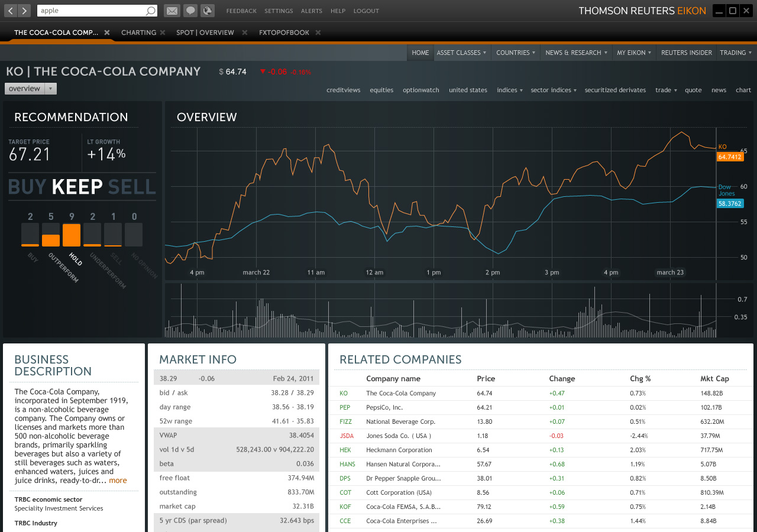Open the overview view selector dropdown
Image resolution: width=757 pixels, height=532 pixels.
click(x=31, y=89)
